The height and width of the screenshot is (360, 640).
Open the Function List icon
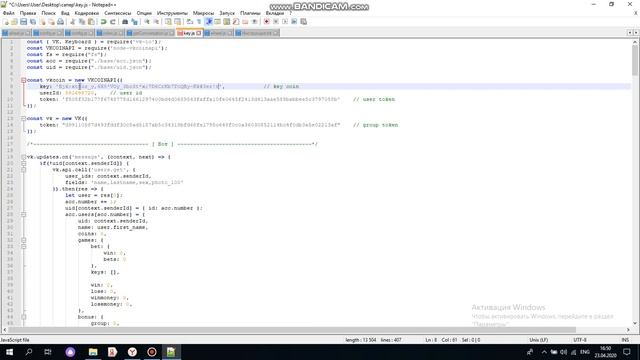coord(236,22)
